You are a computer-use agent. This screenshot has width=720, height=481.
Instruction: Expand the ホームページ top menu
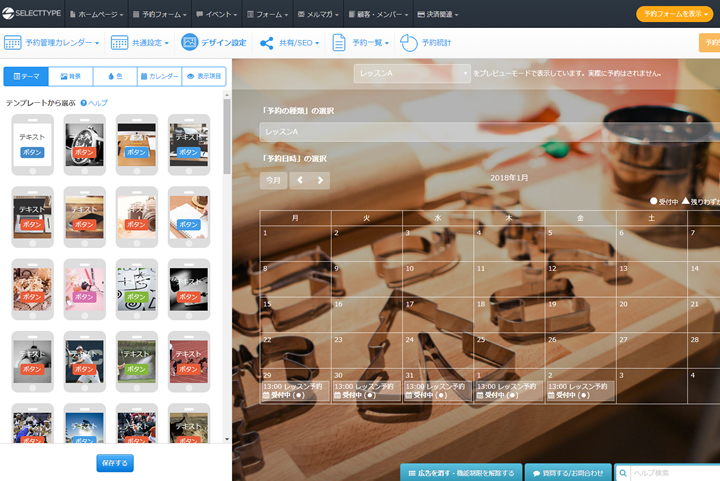click(x=99, y=15)
